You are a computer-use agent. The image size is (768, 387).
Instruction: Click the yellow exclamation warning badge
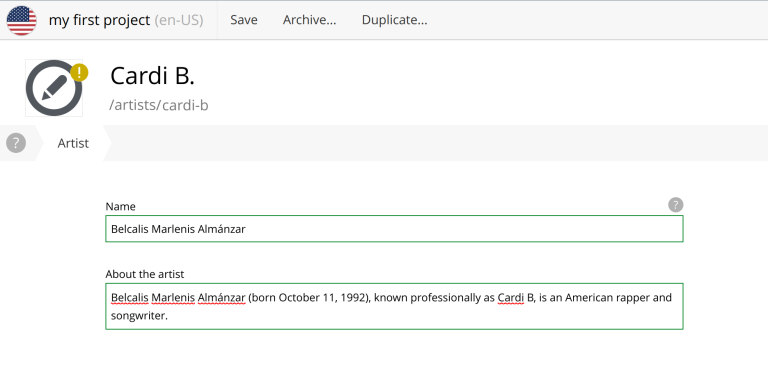click(x=79, y=73)
